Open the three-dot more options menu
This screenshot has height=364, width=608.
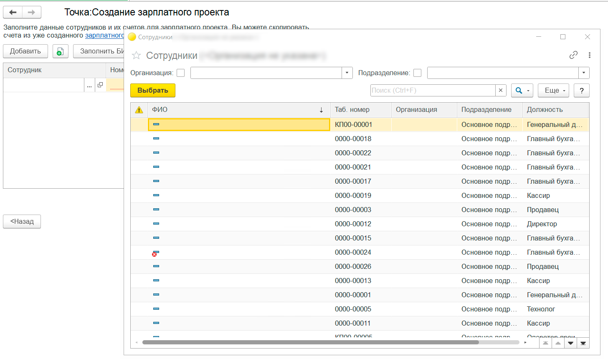point(589,55)
